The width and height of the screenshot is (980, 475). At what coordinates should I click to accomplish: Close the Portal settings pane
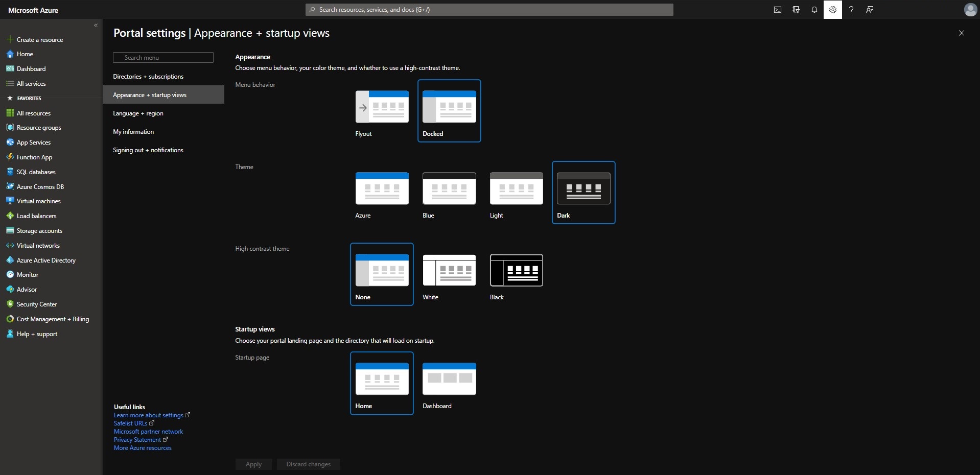961,33
